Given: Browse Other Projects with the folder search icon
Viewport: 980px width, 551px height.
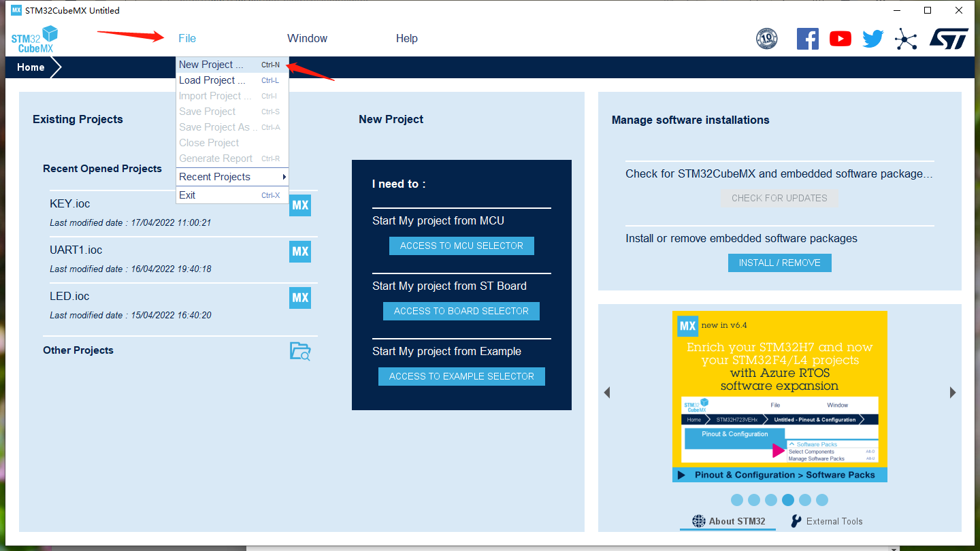Looking at the screenshot, I should (x=300, y=351).
